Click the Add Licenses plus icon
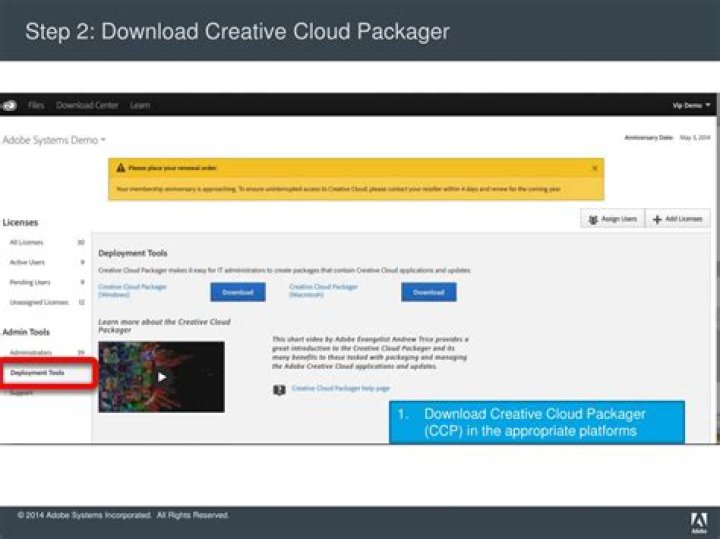Screen dimensions: 720x539 tap(657, 219)
